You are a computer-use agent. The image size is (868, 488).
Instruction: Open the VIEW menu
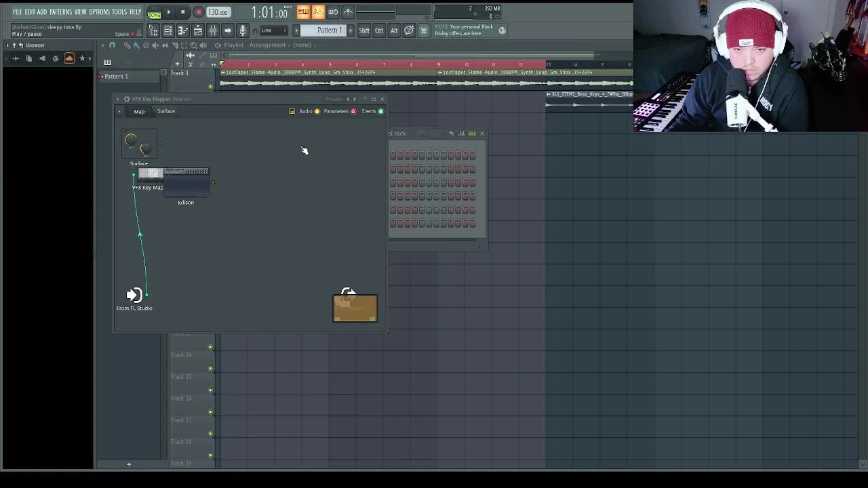tap(80, 12)
